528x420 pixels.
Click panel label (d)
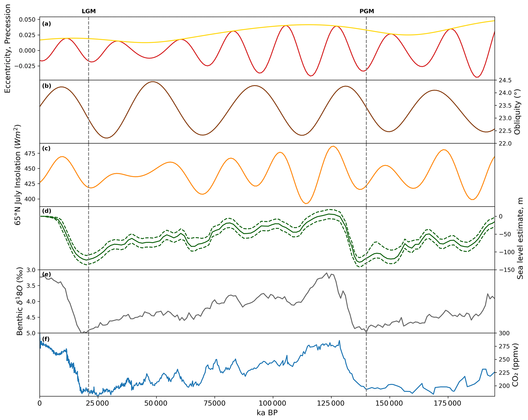(46, 211)
